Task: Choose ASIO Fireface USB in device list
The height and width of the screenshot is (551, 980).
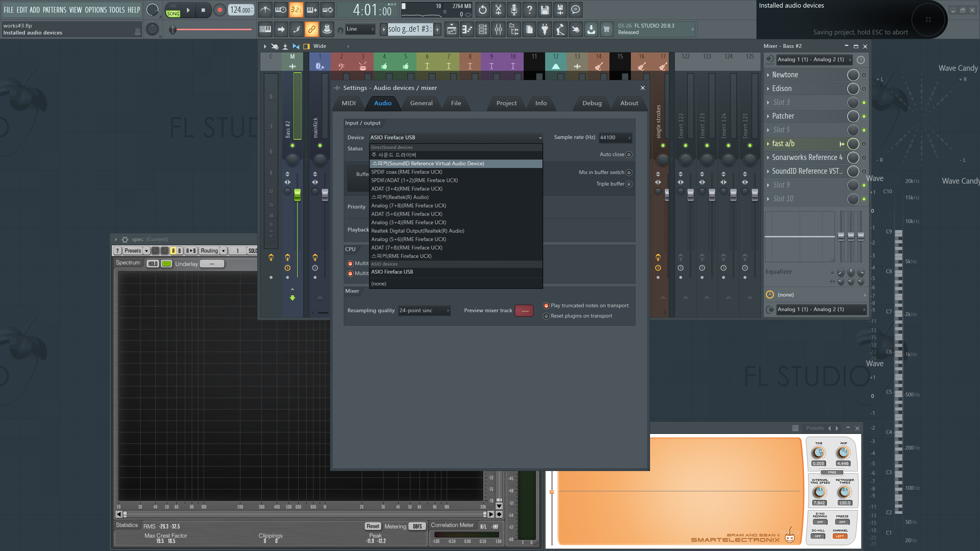Action: 392,272
